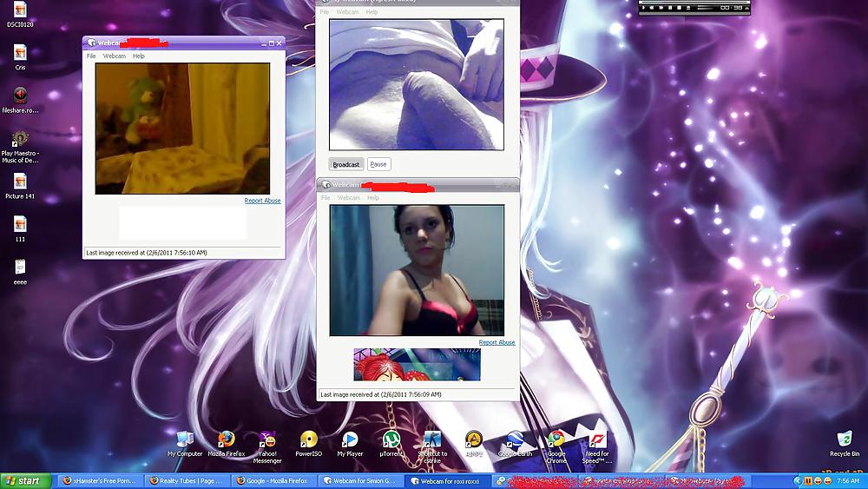Click the mini player 00:38 time display
868x489 pixels.
coord(731,8)
